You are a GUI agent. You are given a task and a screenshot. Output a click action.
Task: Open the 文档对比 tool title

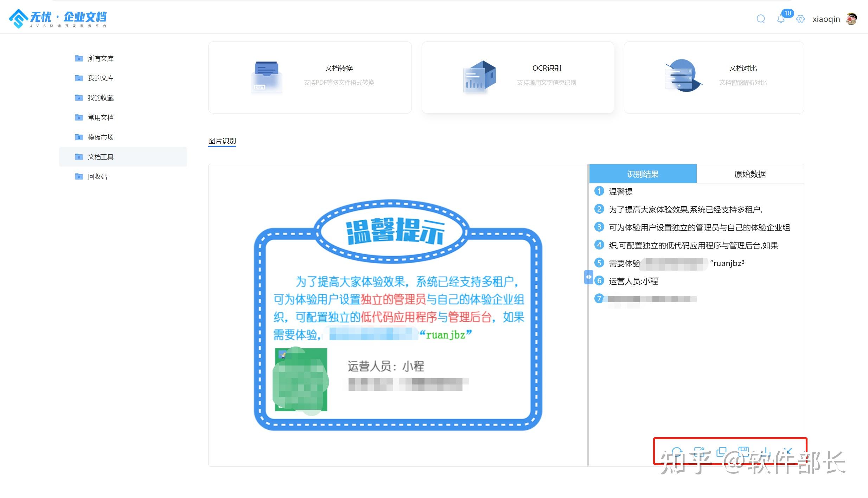(743, 68)
